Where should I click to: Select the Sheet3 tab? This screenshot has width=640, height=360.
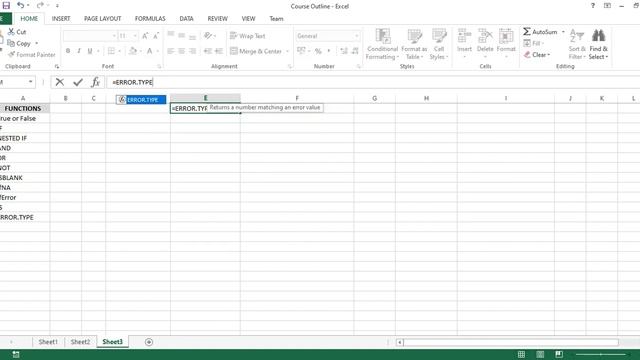tap(112, 342)
